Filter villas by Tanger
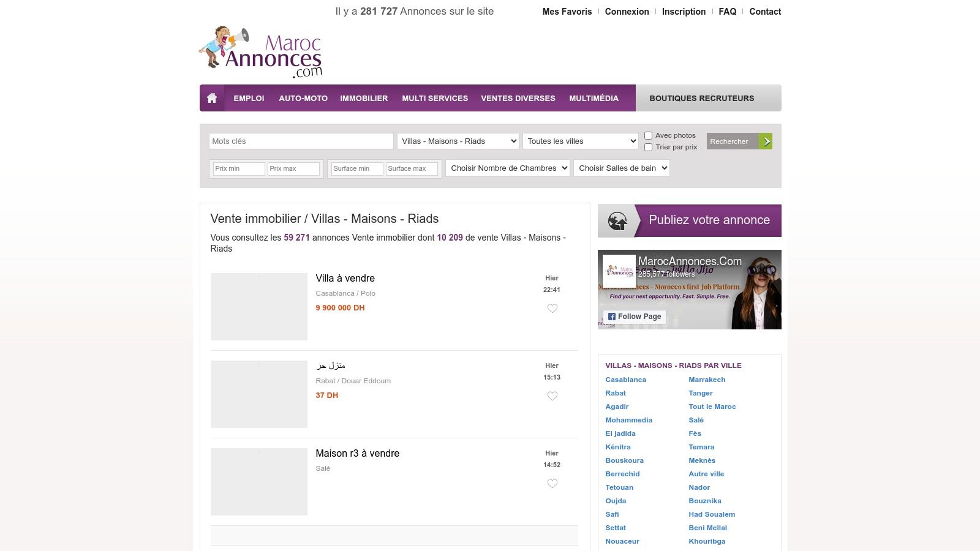980x551 pixels. coord(701,393)
